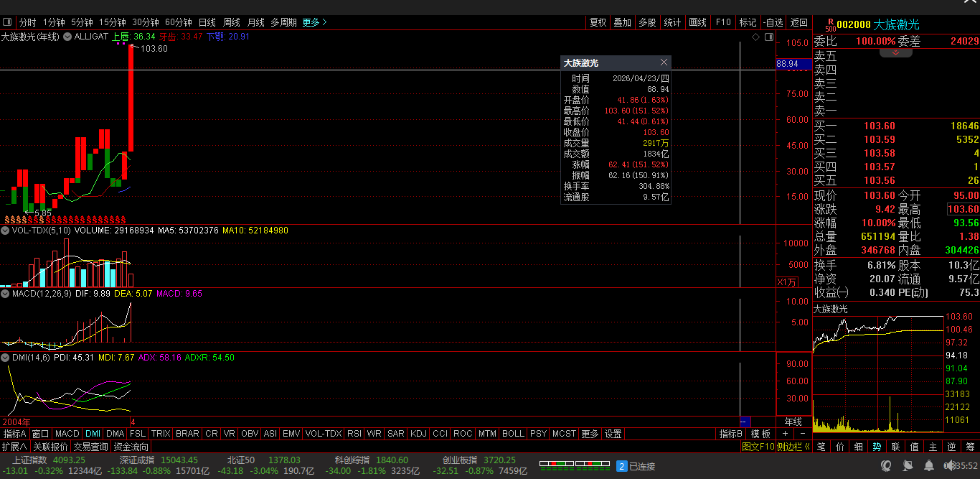Click the 标记 mark button

[748, 22]
